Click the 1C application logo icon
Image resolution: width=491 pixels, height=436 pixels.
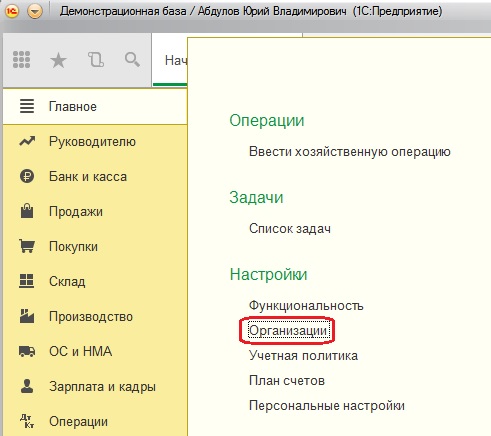click(12, 11)
